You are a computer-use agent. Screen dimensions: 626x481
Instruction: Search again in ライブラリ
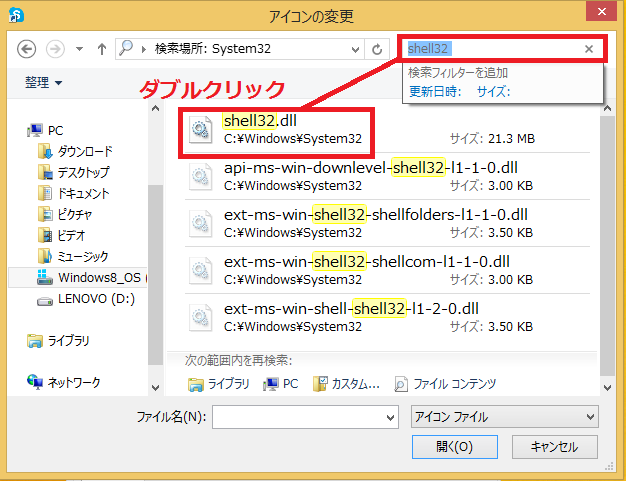click(218, 384)
